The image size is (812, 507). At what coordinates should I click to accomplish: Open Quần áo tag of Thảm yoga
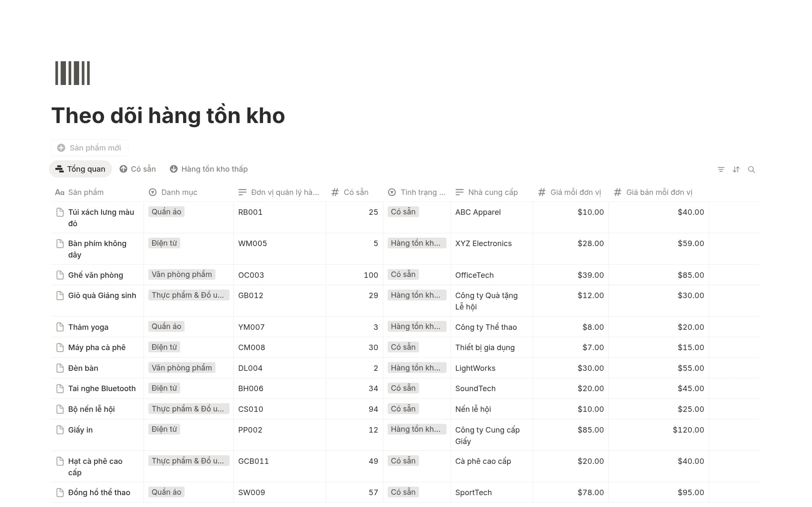pos(166,326)
